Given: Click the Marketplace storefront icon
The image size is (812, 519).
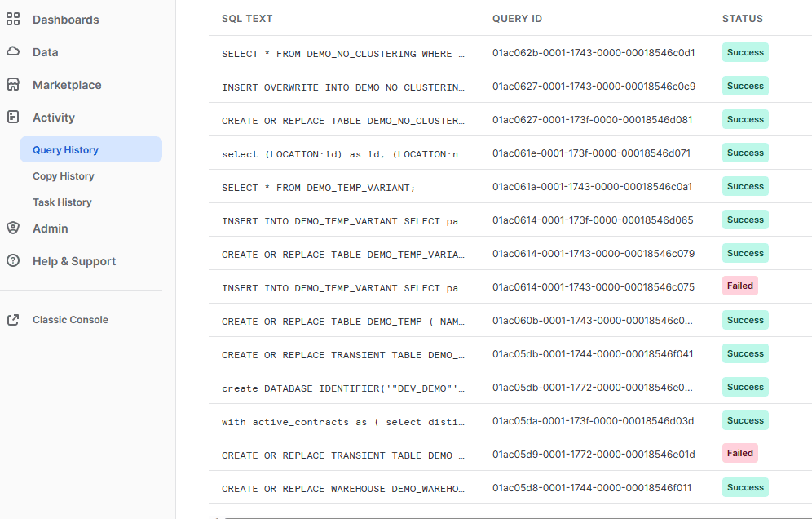Looking at the screenshot, I should point(13,85).
